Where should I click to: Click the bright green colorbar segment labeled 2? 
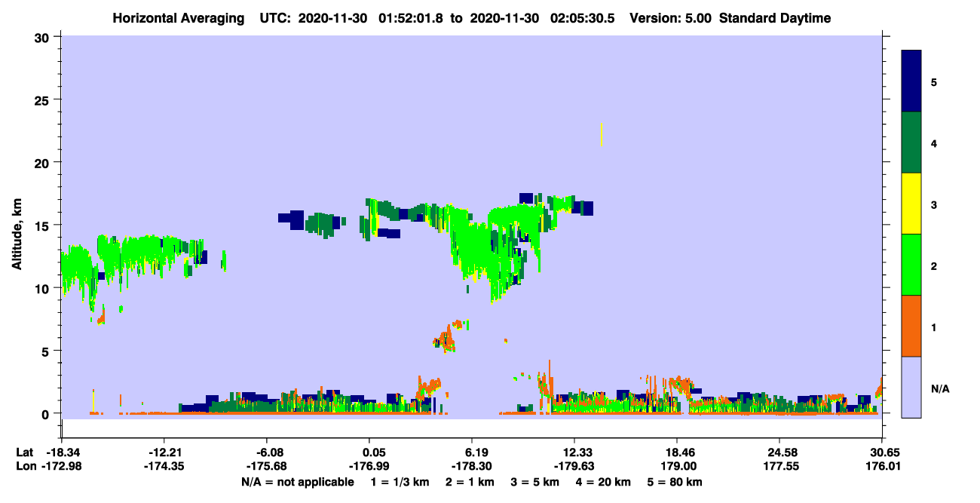click(x=911, y=265)
